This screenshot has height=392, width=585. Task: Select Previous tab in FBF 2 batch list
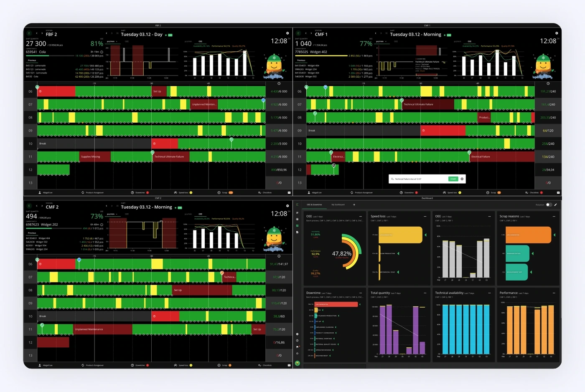[32, 61]
